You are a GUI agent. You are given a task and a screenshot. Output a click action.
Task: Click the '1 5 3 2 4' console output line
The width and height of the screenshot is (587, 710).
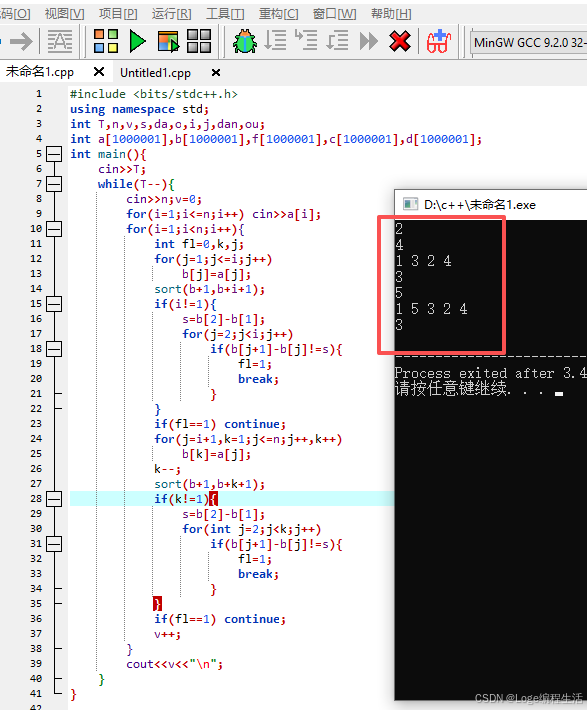tap(431, 309)
